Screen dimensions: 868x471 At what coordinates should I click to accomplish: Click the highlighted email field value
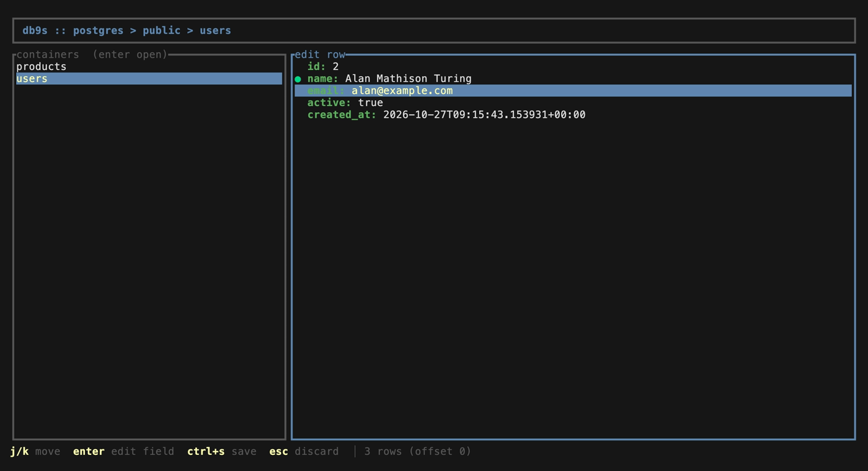pyautogui.click(x=402, y=90)
